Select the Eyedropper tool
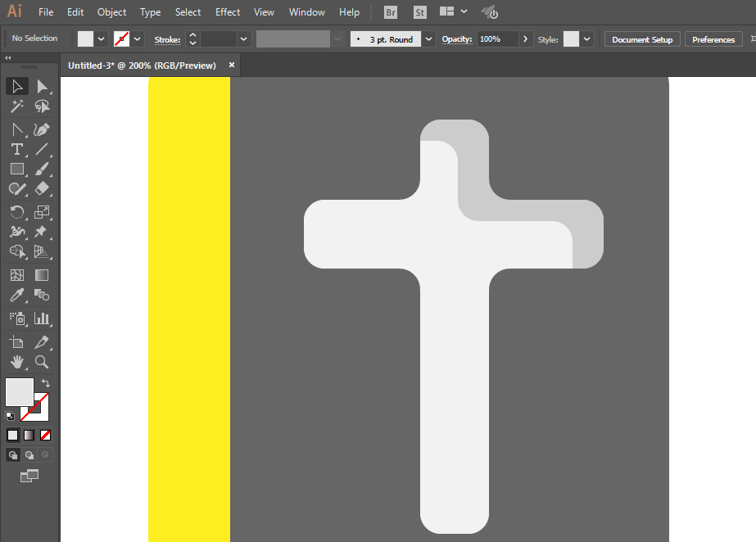This screenshot has width=756, height=542. point(17,295)
